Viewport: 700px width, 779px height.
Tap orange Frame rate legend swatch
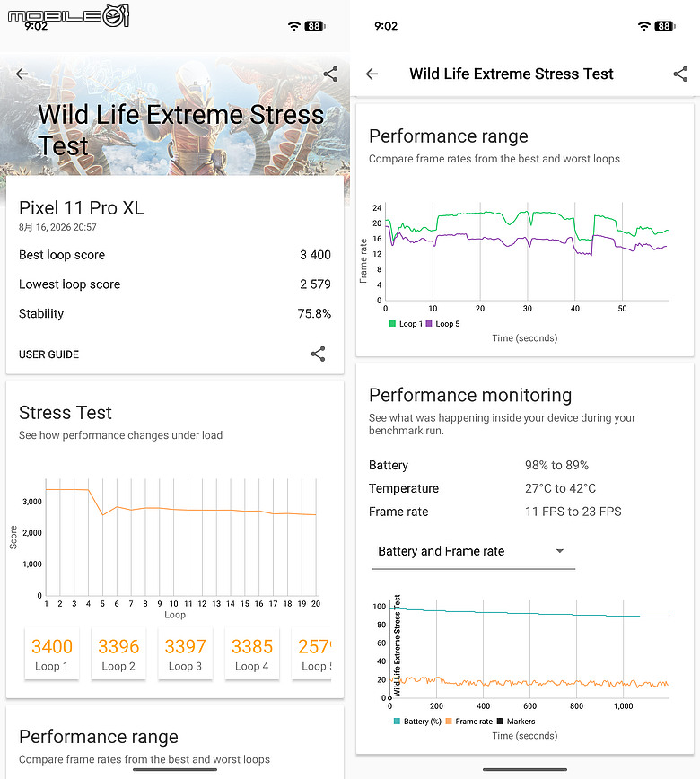[x=449, y=722]
